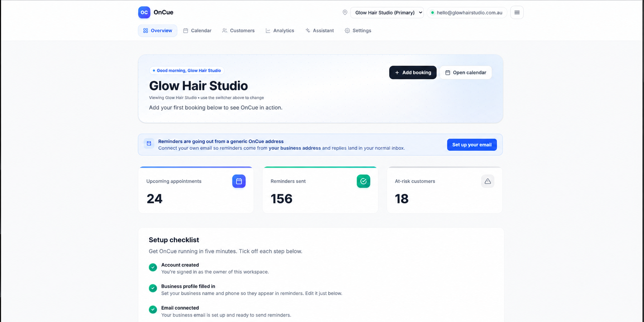Navigate to the Settings tab
This screenshot has height=322, width=644.
pos(358,30)
